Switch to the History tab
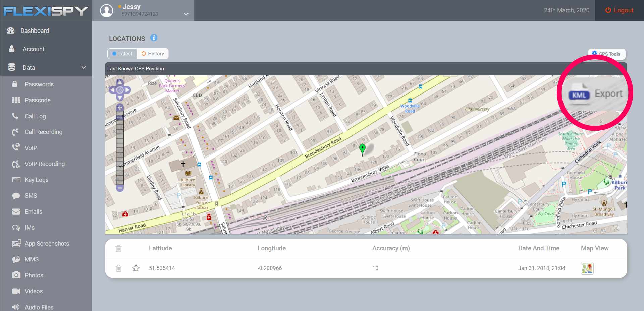 click(153, 54)
